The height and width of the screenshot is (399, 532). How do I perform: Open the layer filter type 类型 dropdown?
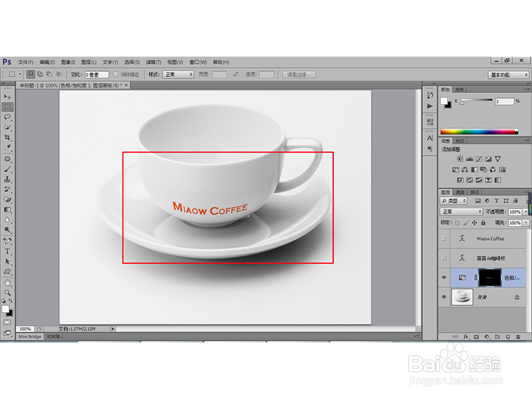[x=454, y=201]
